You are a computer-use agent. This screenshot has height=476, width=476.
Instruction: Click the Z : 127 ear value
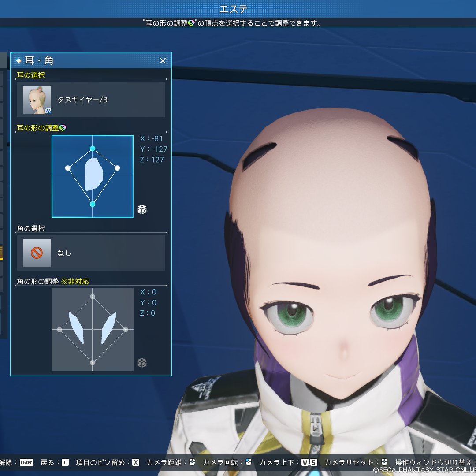point(152,160)
